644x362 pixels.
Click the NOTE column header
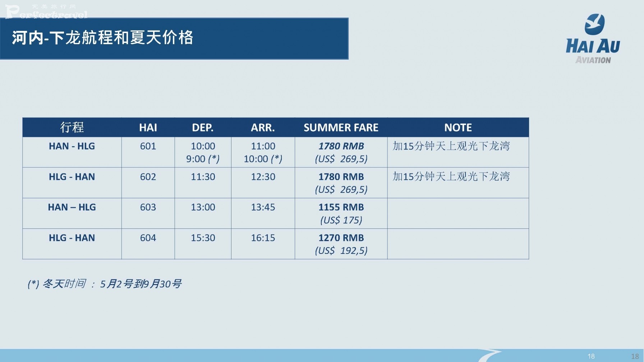(458, 127)
